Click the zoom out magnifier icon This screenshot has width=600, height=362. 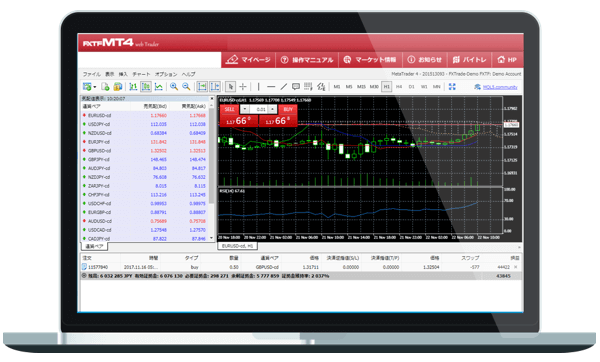[x=186, y=86]
